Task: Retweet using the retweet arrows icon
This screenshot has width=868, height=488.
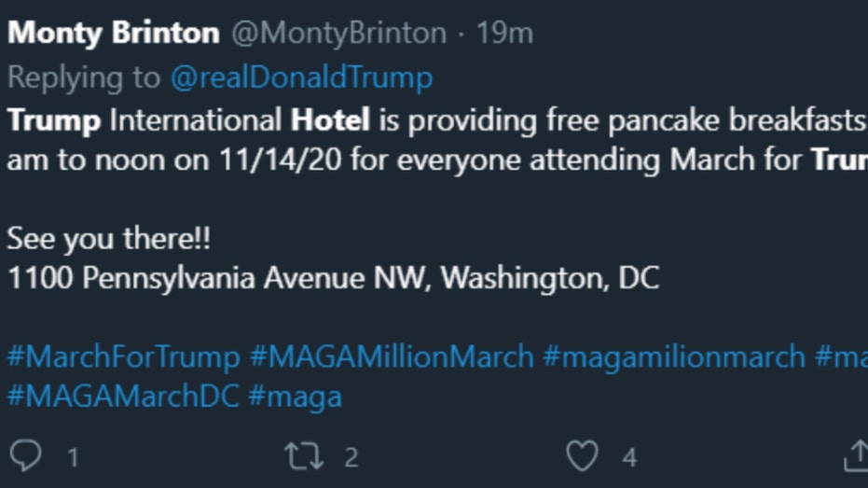Action: [304, 456]
